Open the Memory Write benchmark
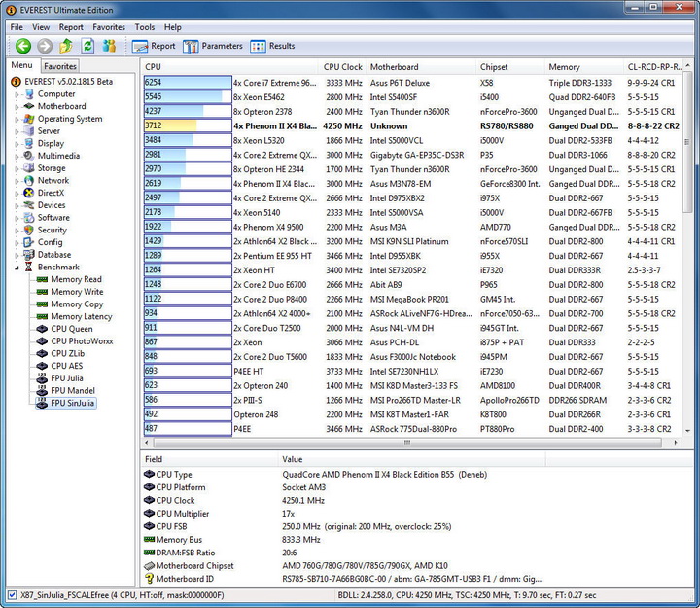The image size is (700, 608). click(77, 292)
